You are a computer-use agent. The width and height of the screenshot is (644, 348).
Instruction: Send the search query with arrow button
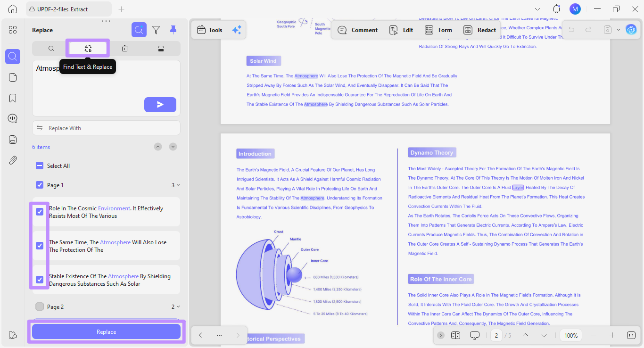click(160, 105)
